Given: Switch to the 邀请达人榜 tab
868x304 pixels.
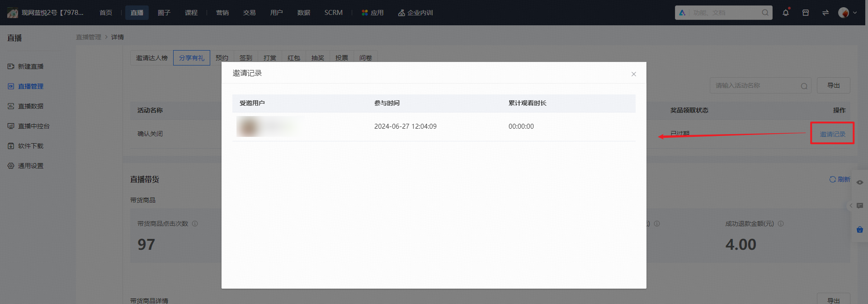Looking at the screenshot, I should click(x=152, y=58).
